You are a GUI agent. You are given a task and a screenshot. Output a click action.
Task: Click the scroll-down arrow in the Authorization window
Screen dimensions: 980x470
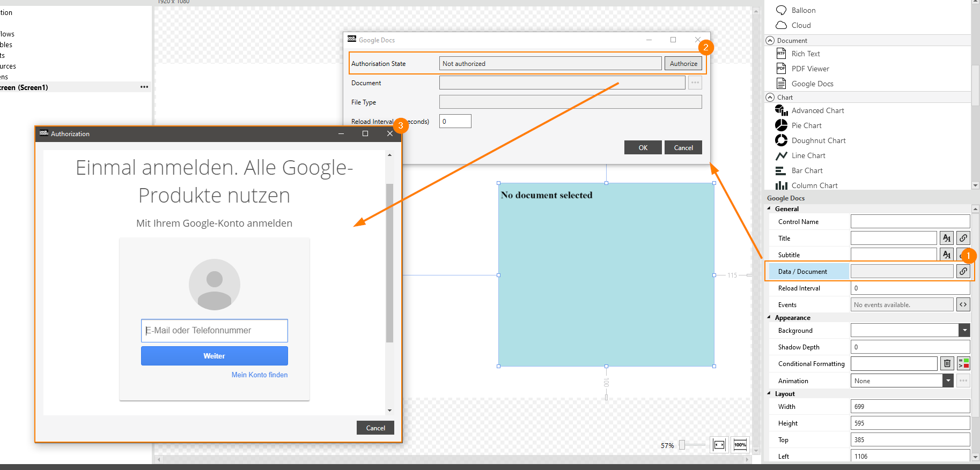pos(389,411)
